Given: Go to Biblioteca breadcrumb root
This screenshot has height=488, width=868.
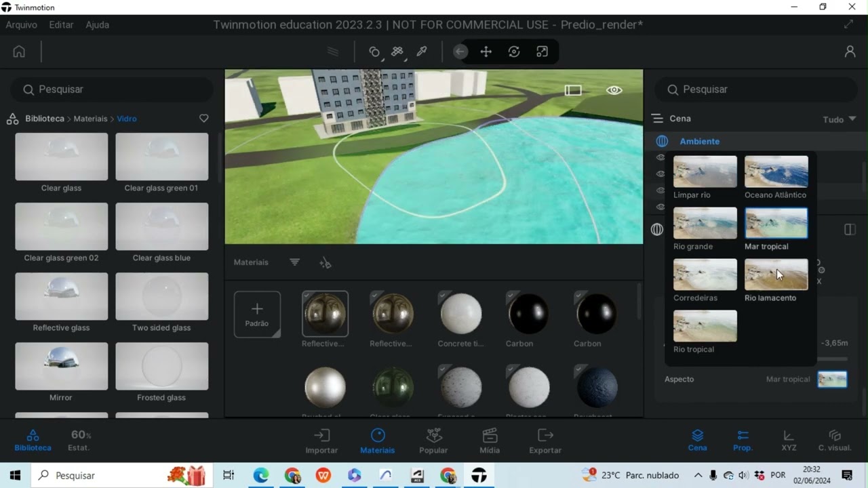Looking at the screenshot, I should [45, 119].
